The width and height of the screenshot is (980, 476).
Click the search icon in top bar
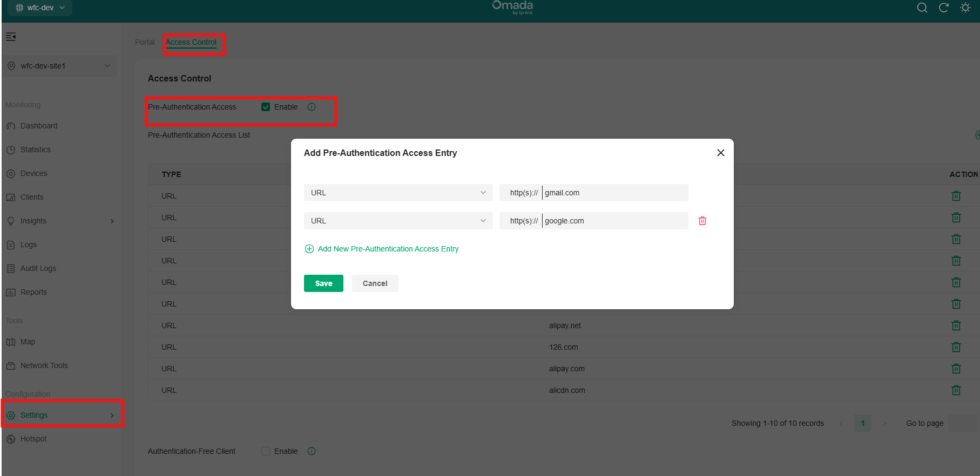click(922, 8)
